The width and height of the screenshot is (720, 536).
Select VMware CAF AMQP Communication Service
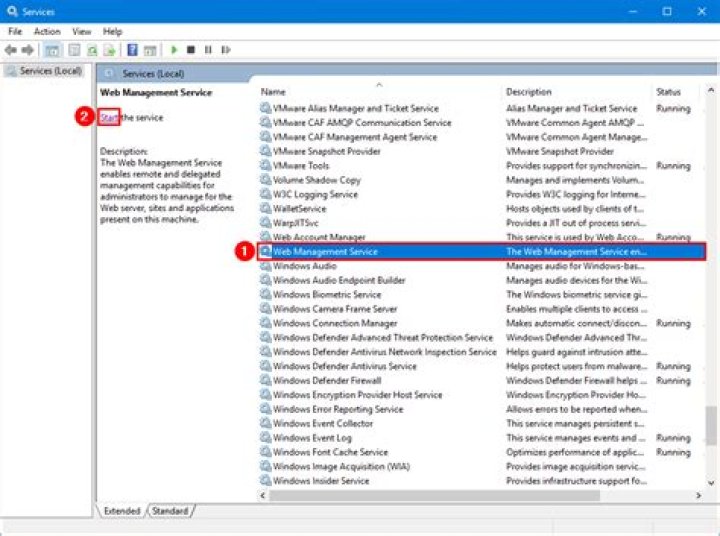point(362,123)
